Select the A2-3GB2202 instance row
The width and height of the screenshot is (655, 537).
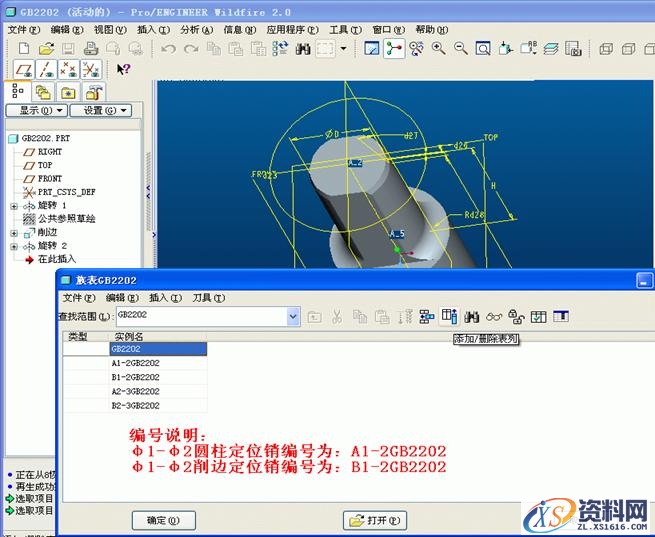click(158, 392)
